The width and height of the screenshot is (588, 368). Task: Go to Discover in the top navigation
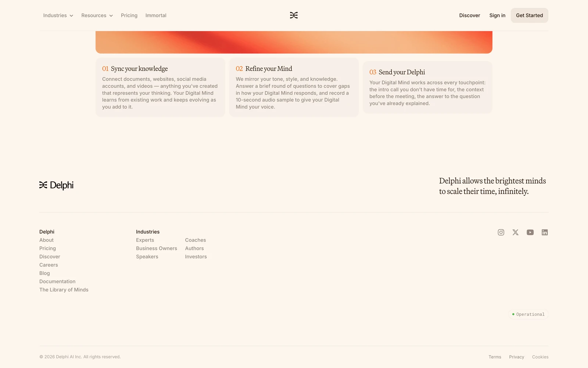[469, 15]
